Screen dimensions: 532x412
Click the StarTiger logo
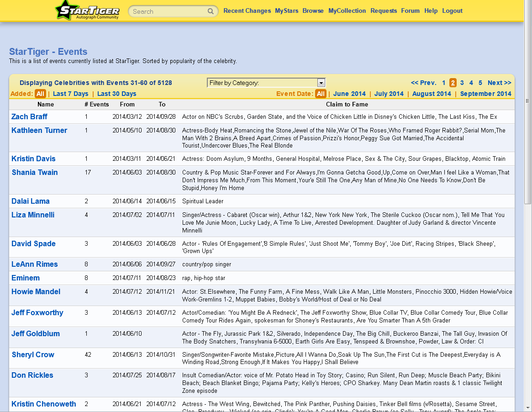[88, 11]
